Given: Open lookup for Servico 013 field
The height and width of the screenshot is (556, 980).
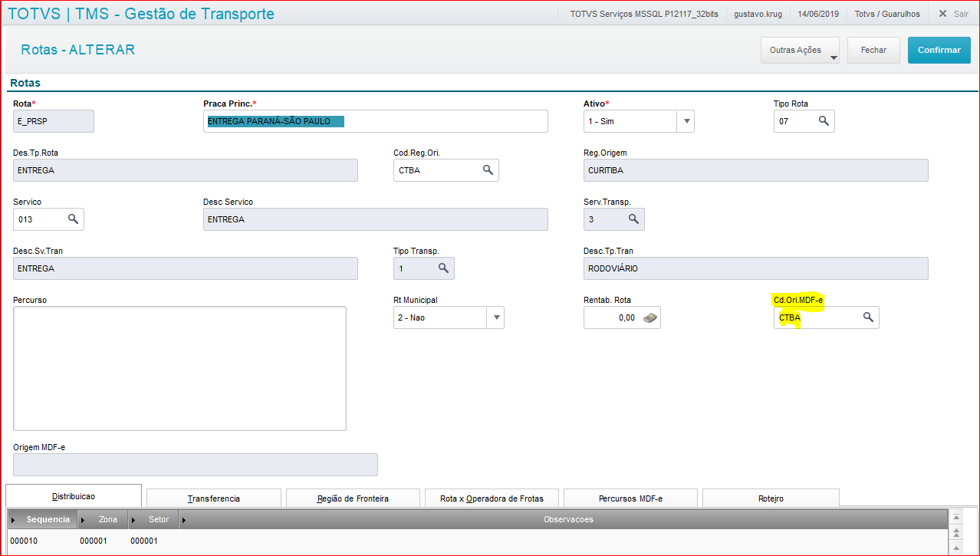Looking at the screenshot, I should coord(73,219).
